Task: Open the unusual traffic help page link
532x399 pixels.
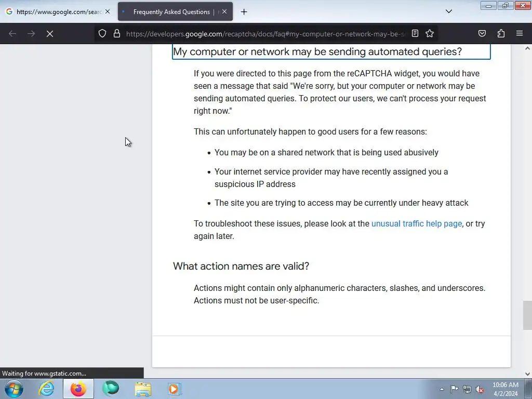Action: tap(417, 223)
